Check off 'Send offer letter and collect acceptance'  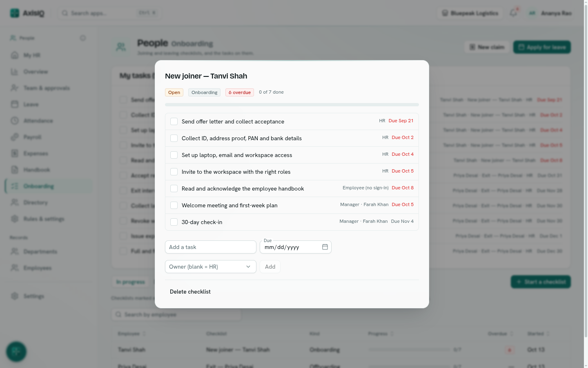pyautogui.click(x=174, y=121)
